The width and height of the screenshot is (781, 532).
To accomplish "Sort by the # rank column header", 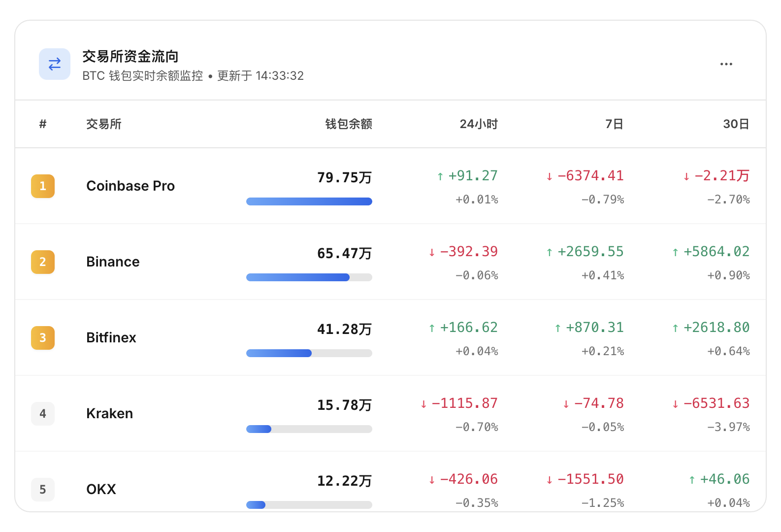I will coord(43,124).
